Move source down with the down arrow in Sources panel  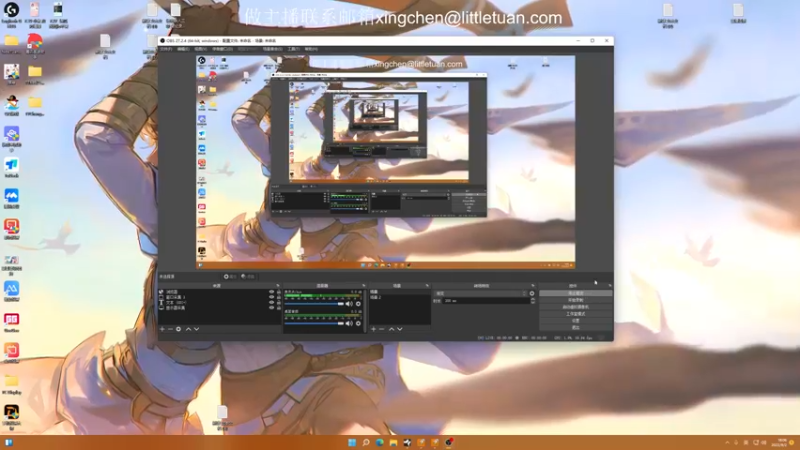pos(196,329)
